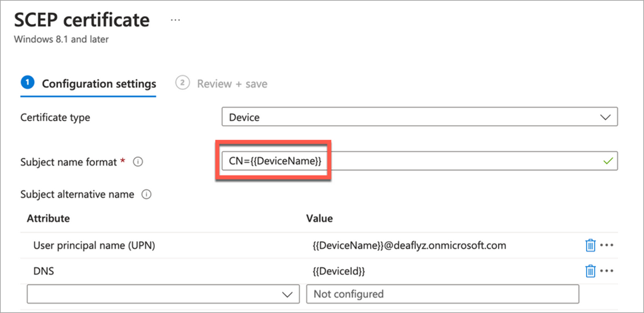The image size is (644, 313).
Task: Click the UPN value {{DeviceName}}@deaflyz.onmicrosoft.com
Action: click(x=409, y=246)
